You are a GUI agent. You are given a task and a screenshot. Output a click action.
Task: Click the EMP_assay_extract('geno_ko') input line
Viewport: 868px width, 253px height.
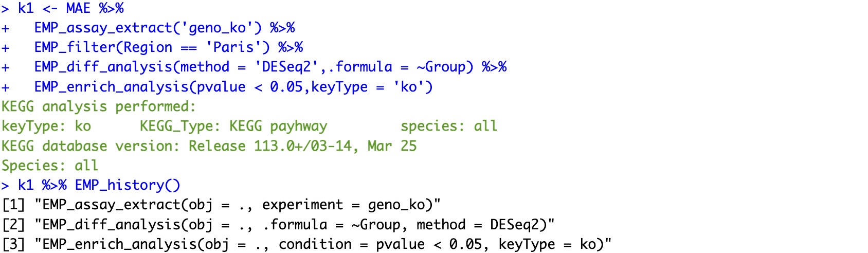165,28
